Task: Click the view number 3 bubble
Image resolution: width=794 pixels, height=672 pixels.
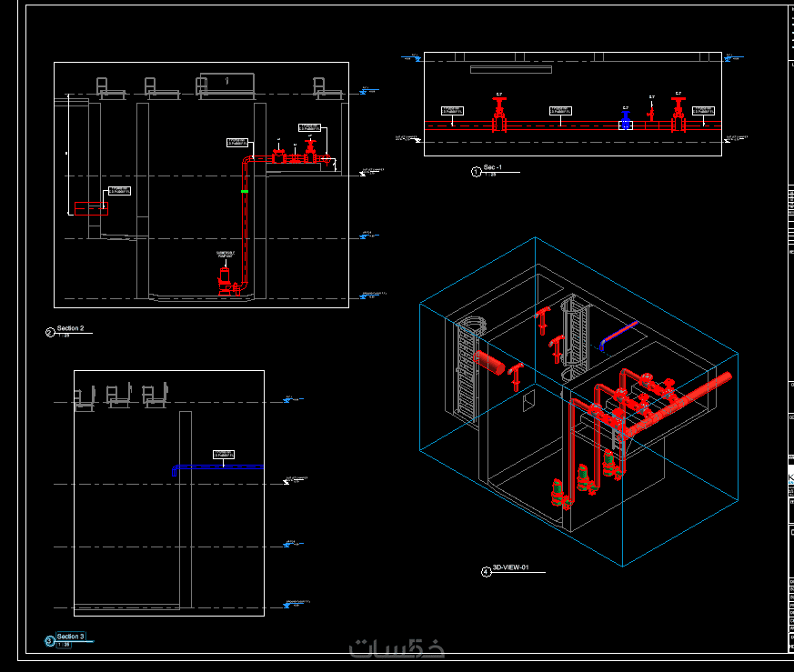Action: 50,641
